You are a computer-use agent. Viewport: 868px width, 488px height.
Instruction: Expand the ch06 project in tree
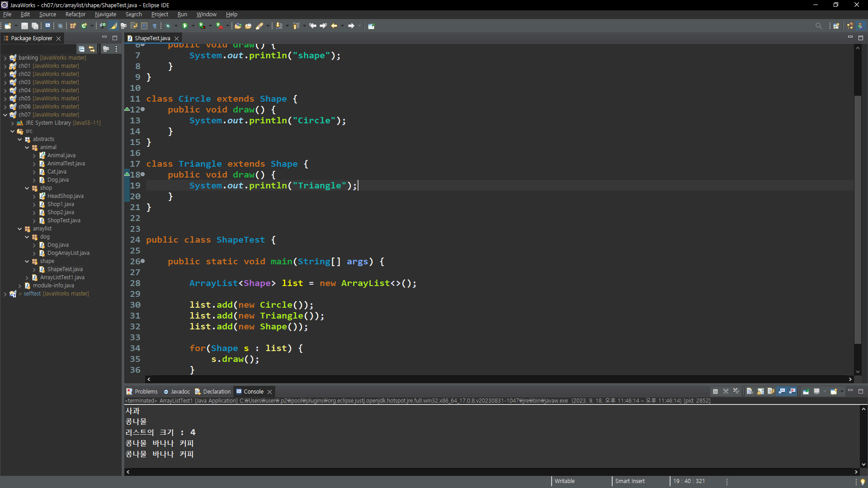coord(5,107)
